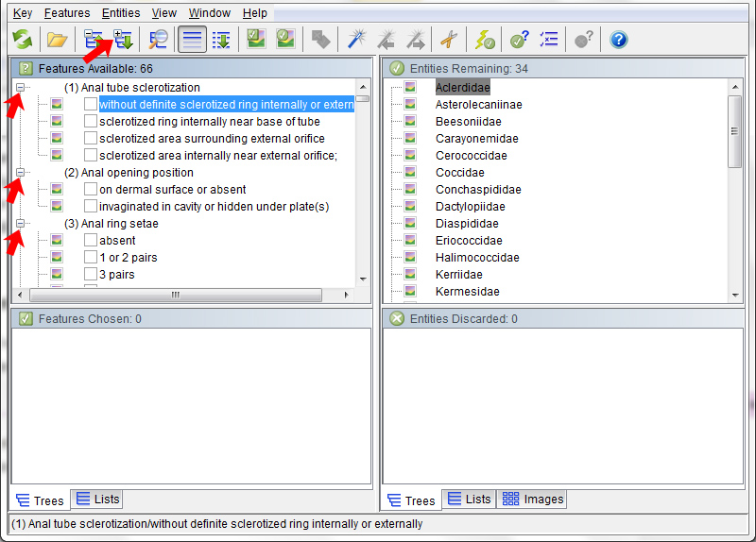The image size is (756, 542).
Task: Click the scissors prune toolbar icon
Action: click(449, 40)
